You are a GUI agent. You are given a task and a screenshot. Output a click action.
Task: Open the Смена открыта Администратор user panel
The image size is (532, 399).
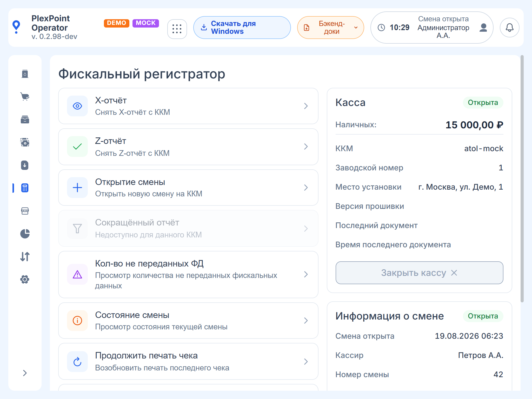coord(432,28)
